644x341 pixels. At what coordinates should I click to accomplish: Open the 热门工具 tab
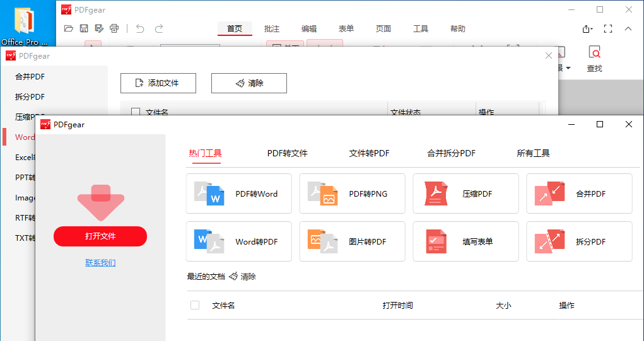point(206,153)
